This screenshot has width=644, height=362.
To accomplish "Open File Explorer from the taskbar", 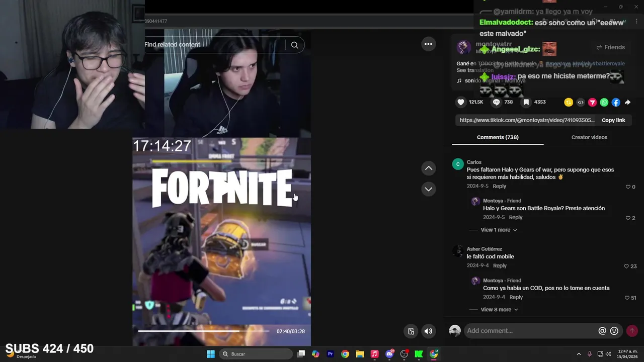I will (360, 354).
